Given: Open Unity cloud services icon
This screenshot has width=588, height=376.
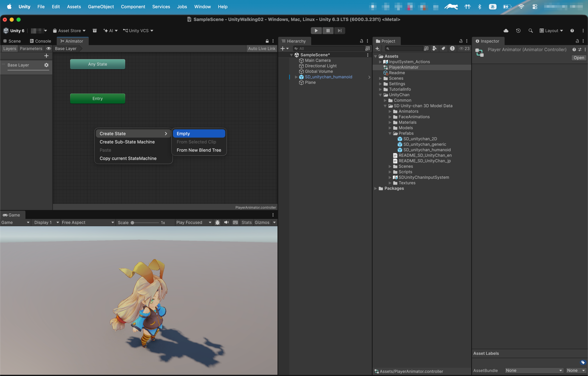Looking at the screenshot, I should pyautogui.click(x=506, y=31).
